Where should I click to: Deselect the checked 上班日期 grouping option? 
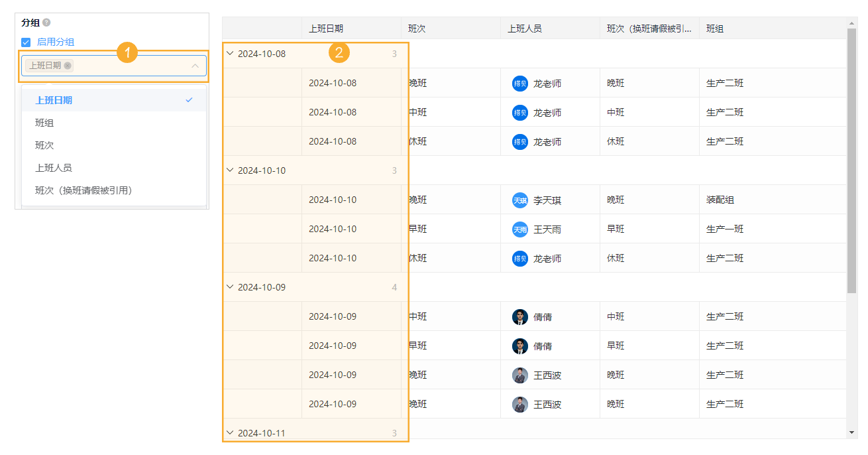[53, 99]
